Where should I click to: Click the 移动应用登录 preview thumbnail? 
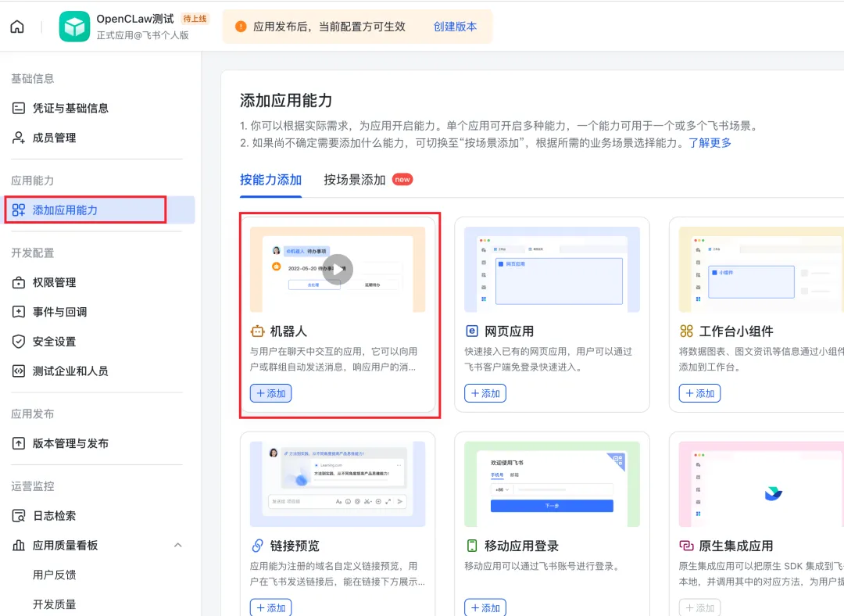tap(552, 484)
